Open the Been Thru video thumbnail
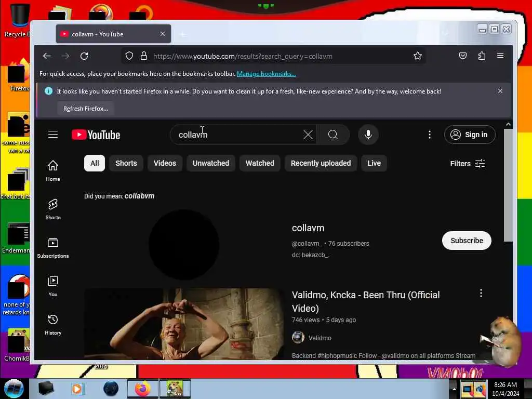 (x=184, y=324)
